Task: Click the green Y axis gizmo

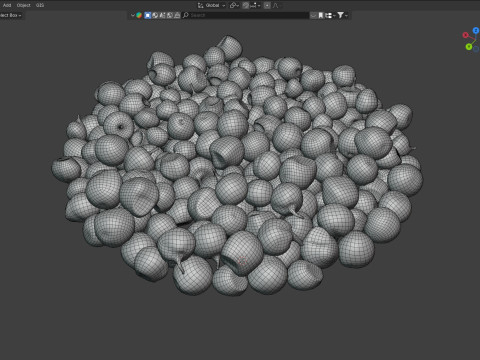Action: point(469,47)
